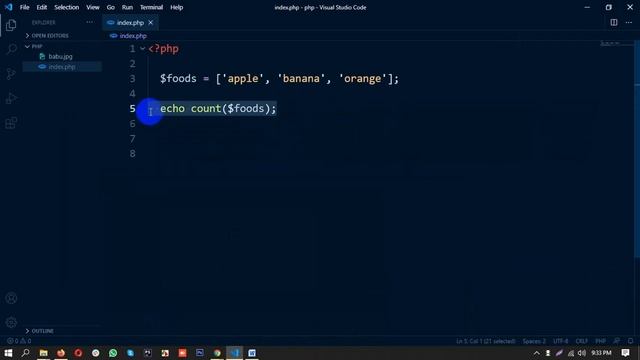
Task: Open the Help menu
Action: tap(177, 7)
